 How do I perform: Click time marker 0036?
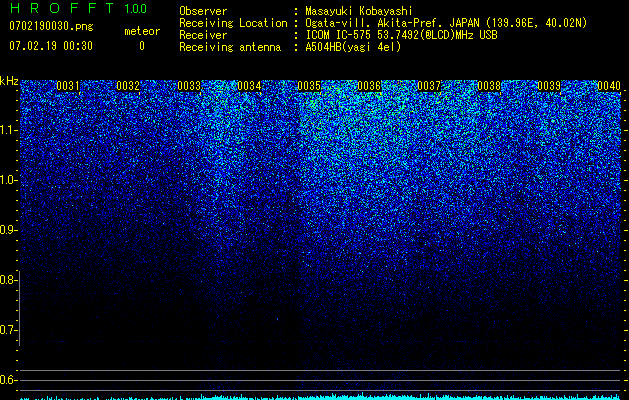click(369, 86)
